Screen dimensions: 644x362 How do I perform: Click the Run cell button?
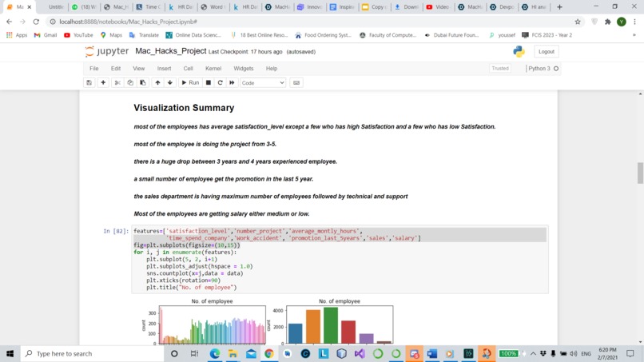(x=190, y=82)
